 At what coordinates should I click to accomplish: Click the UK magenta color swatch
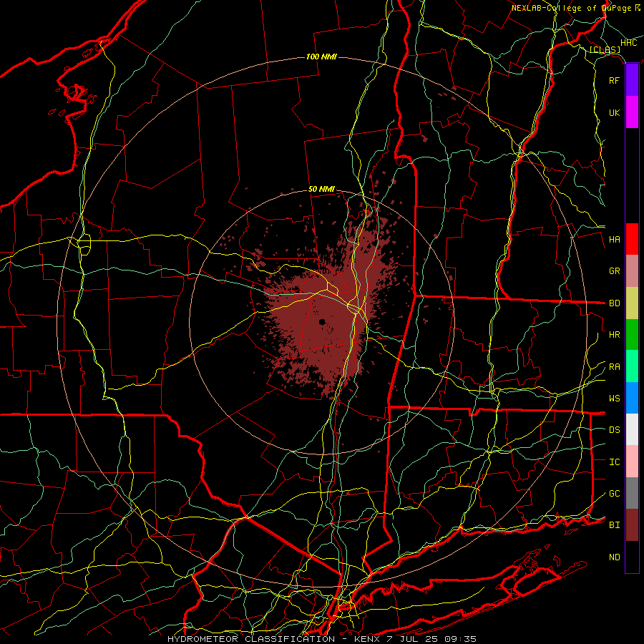632,112
